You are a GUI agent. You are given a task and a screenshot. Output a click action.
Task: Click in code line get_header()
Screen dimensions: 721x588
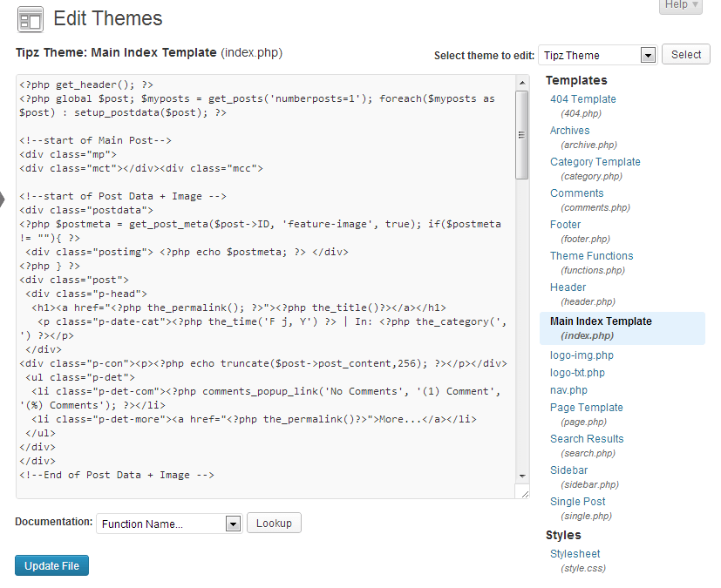(x=86, y=85)
